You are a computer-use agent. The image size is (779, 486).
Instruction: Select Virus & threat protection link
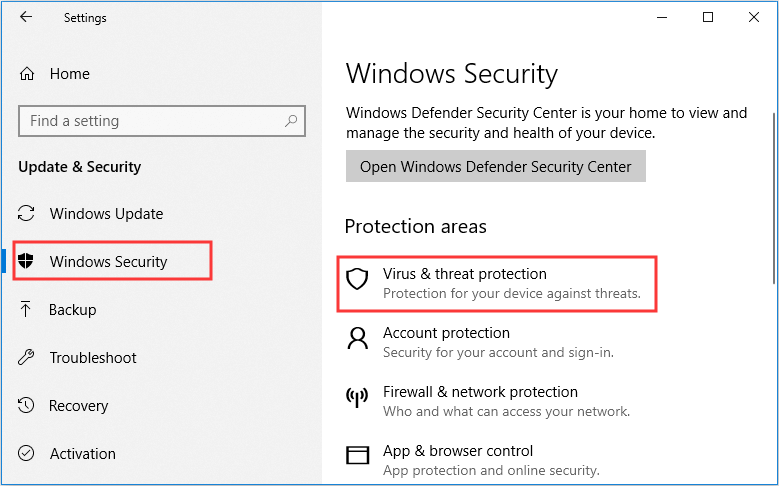pos(497,284)
